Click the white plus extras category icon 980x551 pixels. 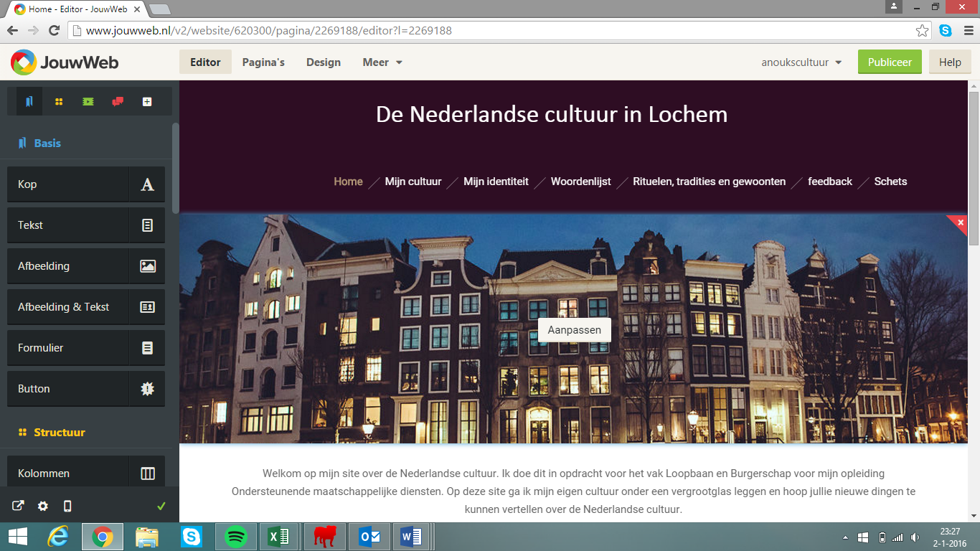(x=147, y=102)
